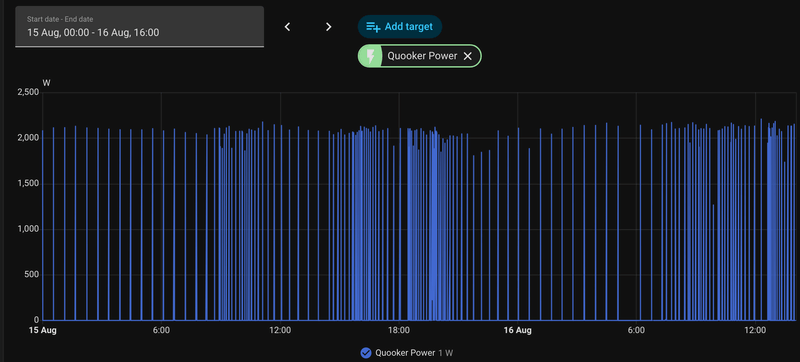
Task: Click the Quooker Power legend label
Action: [405, 353]
